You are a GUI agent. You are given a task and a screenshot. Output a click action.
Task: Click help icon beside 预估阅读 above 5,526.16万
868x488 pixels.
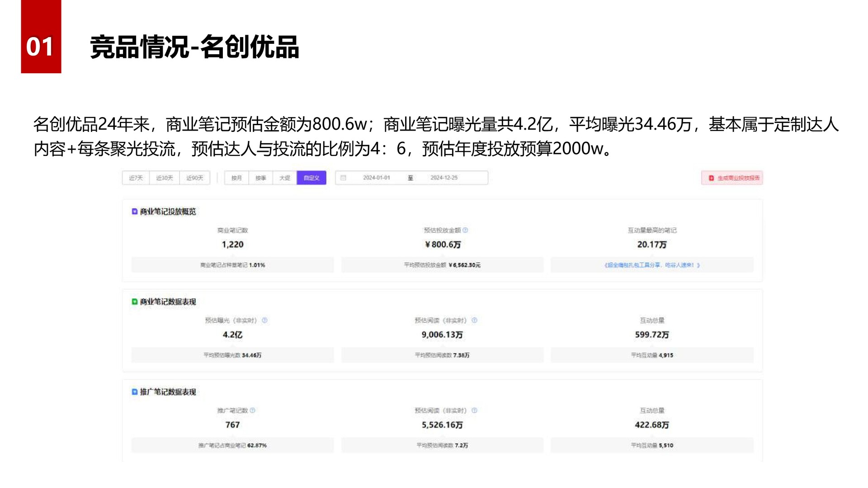point(474,411)
